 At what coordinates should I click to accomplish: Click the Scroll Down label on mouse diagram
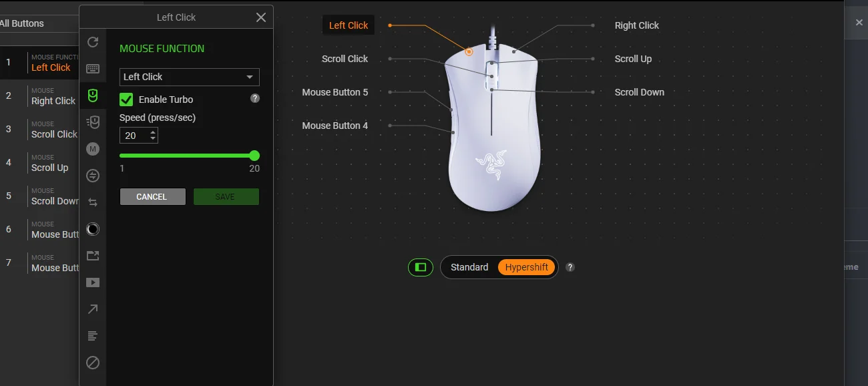(x=640, y=92)
